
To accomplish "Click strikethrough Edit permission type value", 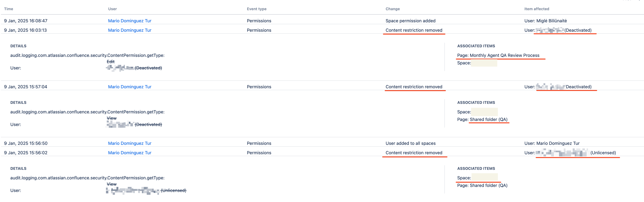I will point(111,62).
